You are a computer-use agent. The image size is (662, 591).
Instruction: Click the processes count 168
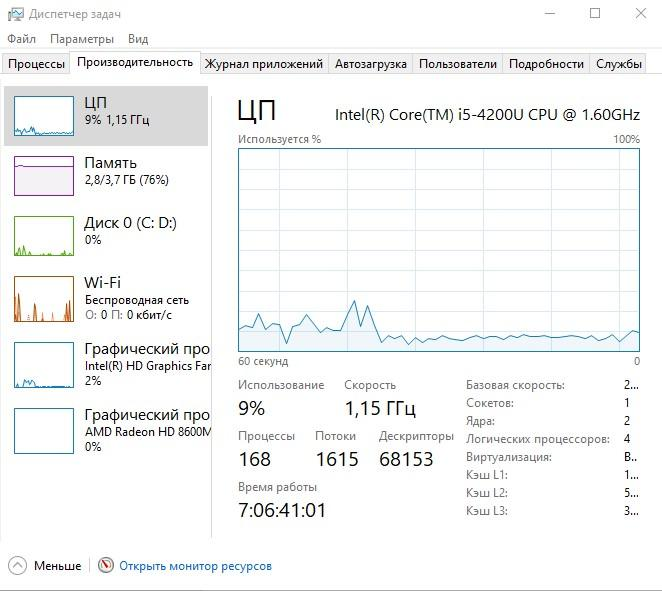click(x=255, y=459)
